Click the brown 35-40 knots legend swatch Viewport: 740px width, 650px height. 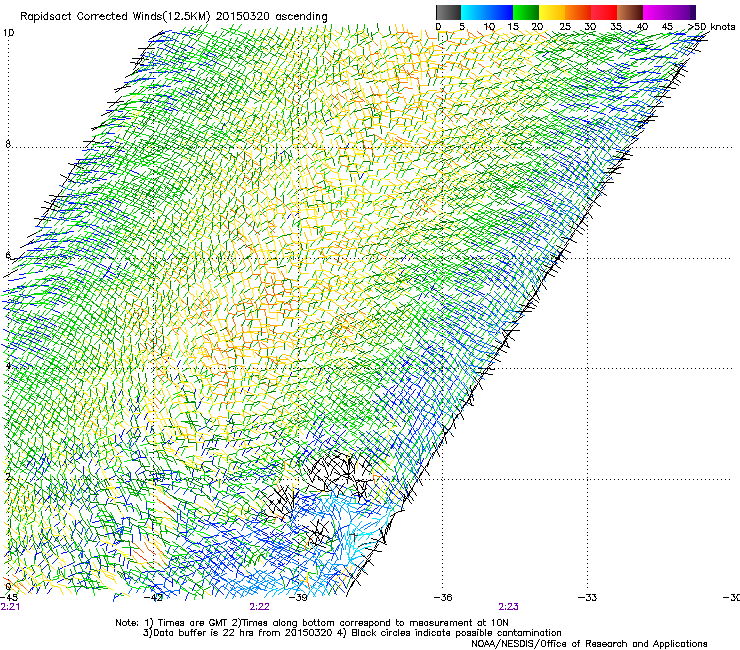pyautogui.click(x=630, y=12)
